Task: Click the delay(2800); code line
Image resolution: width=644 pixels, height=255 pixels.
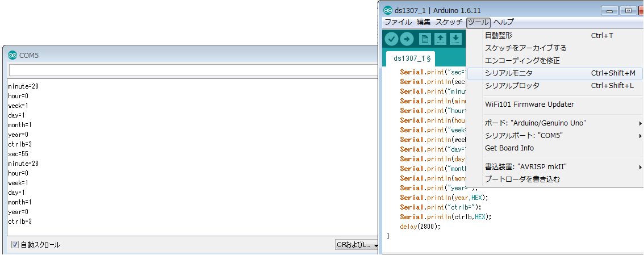Action: pos(420,226)
